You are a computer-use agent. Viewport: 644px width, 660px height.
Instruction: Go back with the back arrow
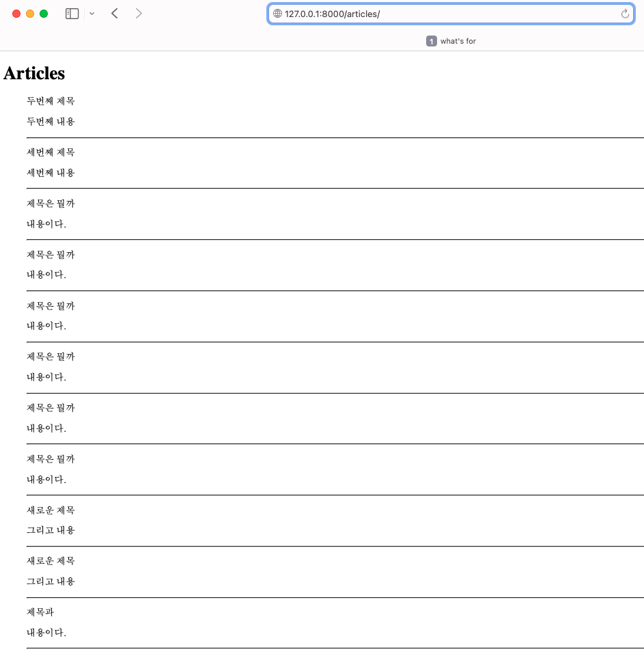pyautogui.click(x=115, y=14)
